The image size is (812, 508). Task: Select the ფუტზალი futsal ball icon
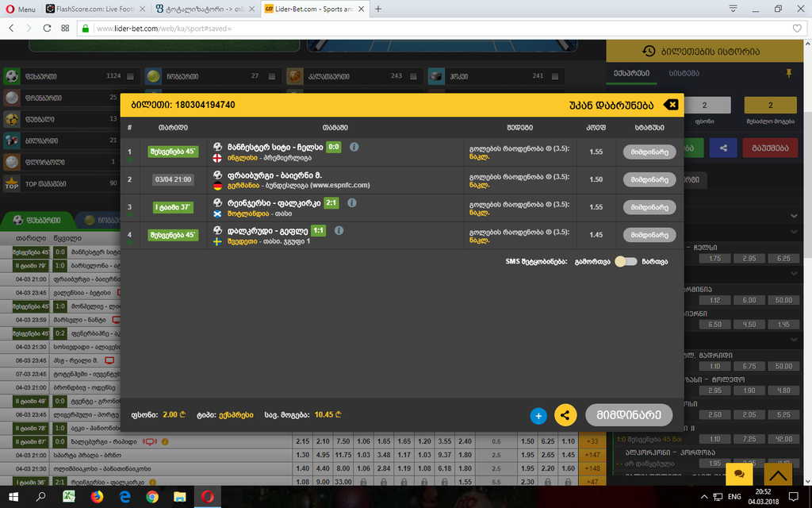11,119
